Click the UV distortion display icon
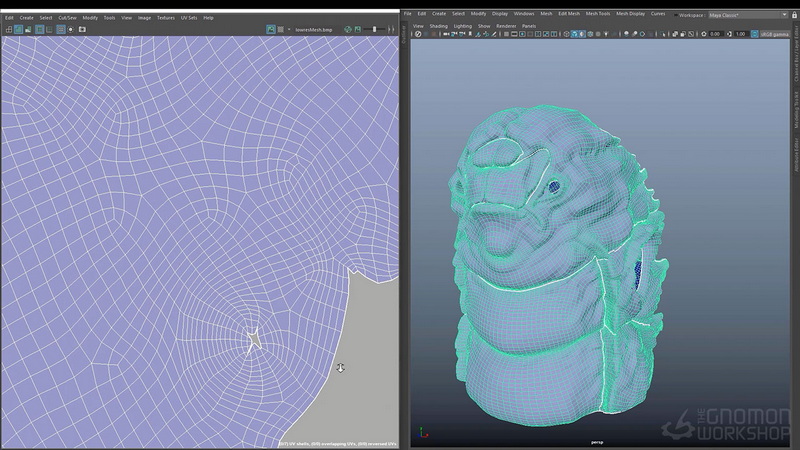Image resolution: width=800 pixels, height=450 pixels. (28, 30)
